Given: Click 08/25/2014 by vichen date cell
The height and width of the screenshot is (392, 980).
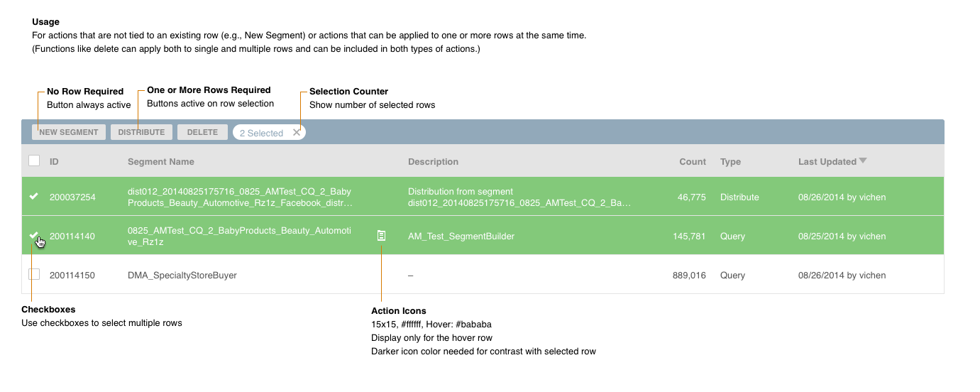Looking at the screenshot, I should point(842,236).
